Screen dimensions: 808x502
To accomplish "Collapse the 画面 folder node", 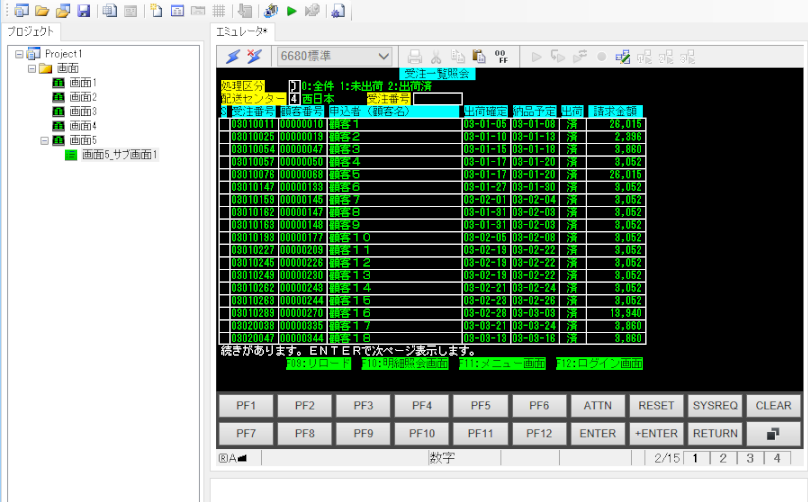I will click(32, 68).
